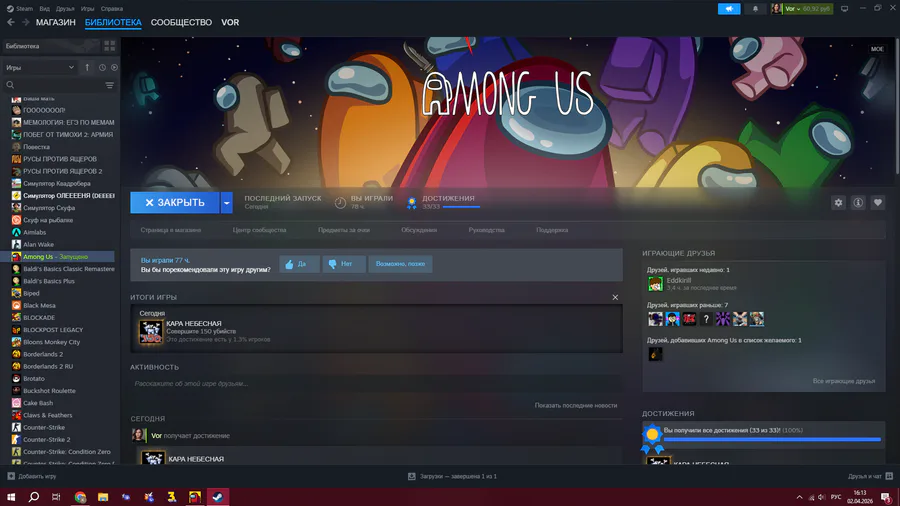Click the library search field
The image size is (900, 506).
(x=55, y=85)
